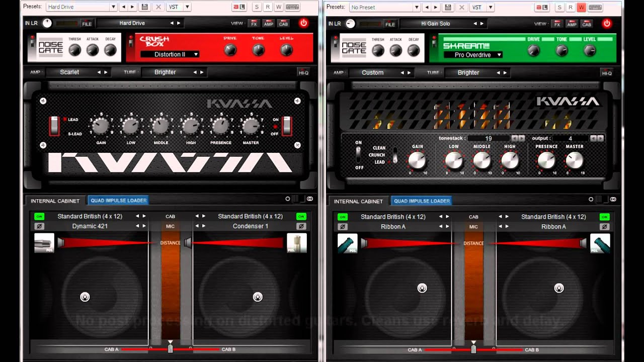This screenshot has height=362, width=644.
Task: Toggle the Scarlet amp ON/OFF switch
Action: (x=287, y=126)
